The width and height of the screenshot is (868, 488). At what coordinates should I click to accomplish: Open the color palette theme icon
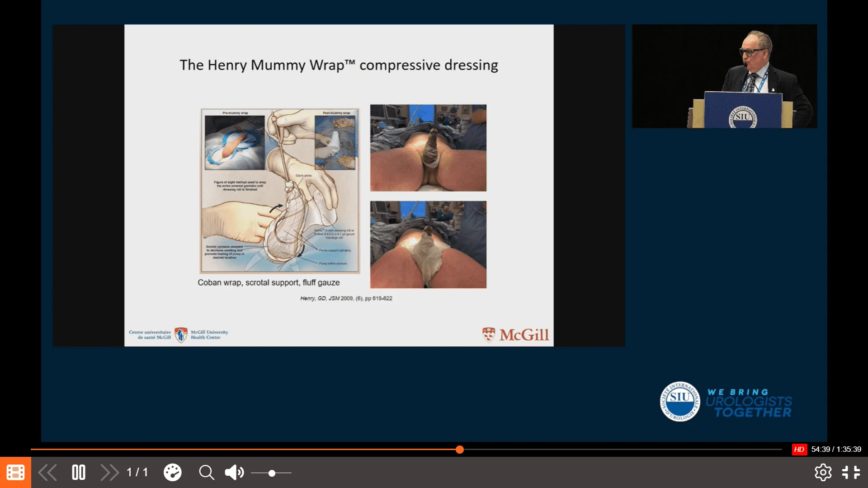tap(172, 473)
